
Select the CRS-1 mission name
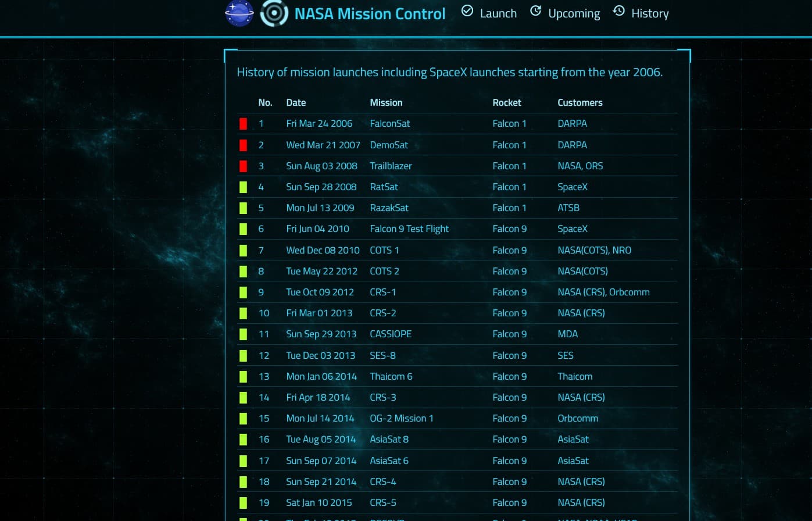click(382, 292)
